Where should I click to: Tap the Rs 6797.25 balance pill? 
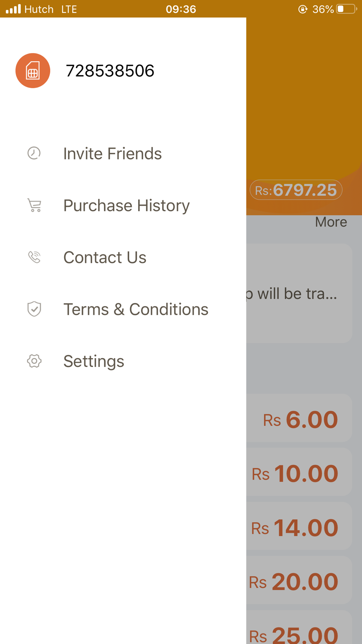point(296,190)
